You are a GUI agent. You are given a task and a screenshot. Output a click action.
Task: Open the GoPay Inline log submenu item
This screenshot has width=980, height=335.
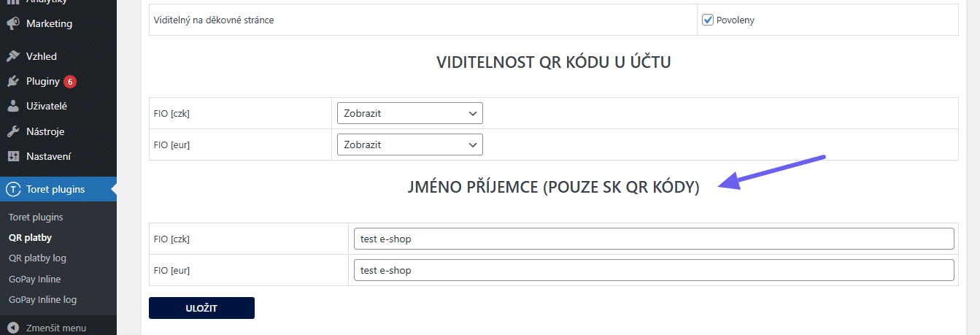42,299
